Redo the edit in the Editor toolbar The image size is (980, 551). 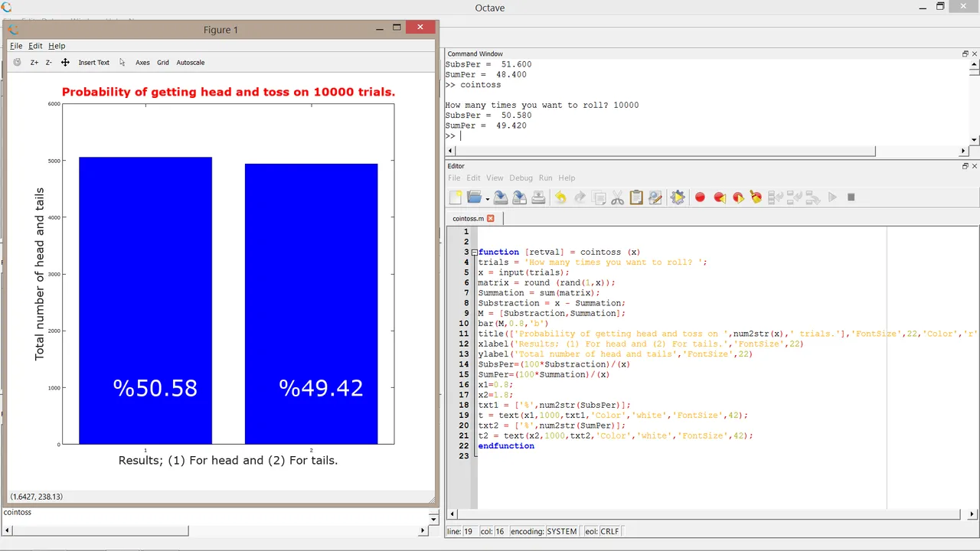coord(580,197)
